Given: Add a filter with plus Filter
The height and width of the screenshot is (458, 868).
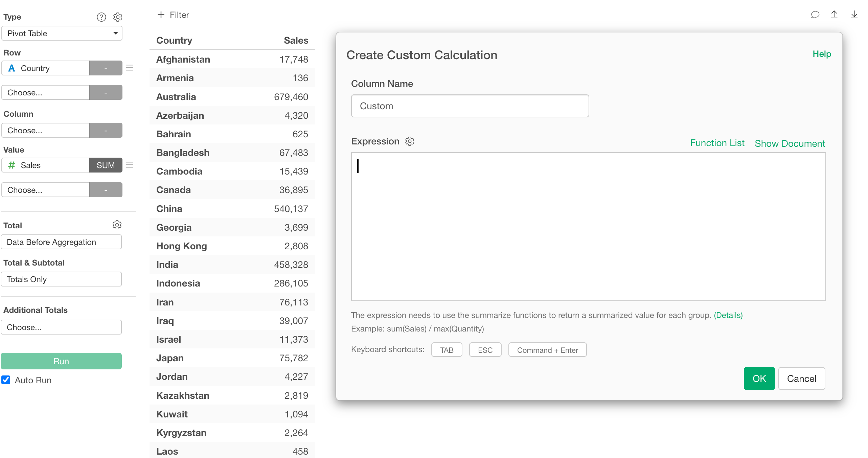Looking at the screenshot, I should click(173, 15).
